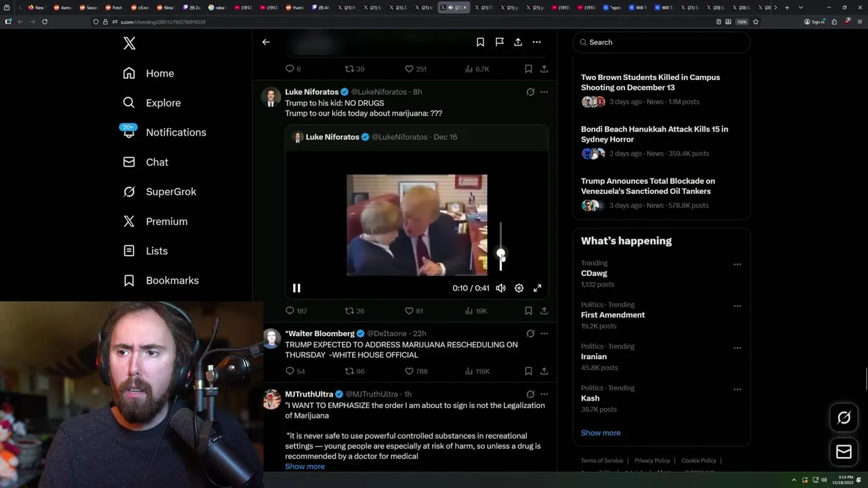
Task: Adjust the video volume slider
Action: coord(501,247)
